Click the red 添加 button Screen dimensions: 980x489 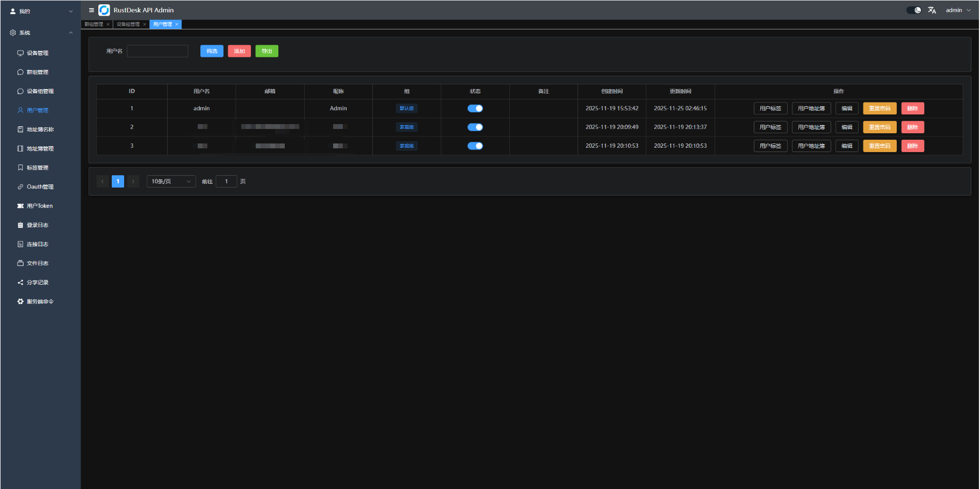[239, 51]
